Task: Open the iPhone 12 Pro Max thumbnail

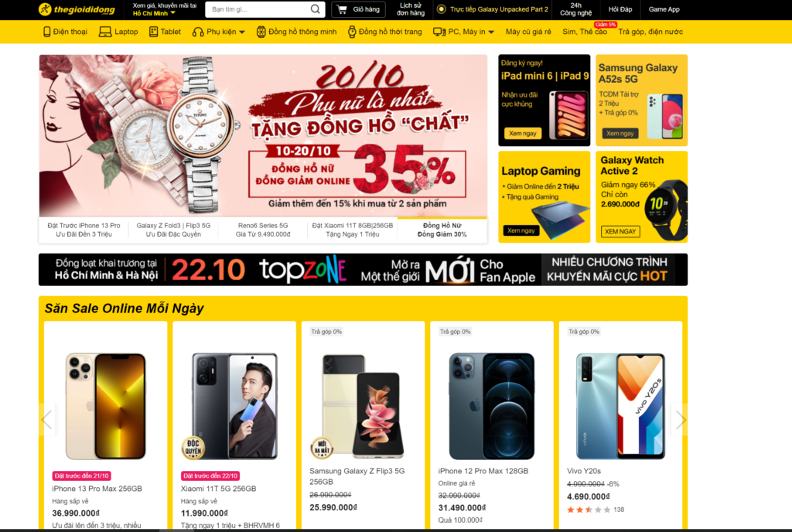Action: coord(491,405)
